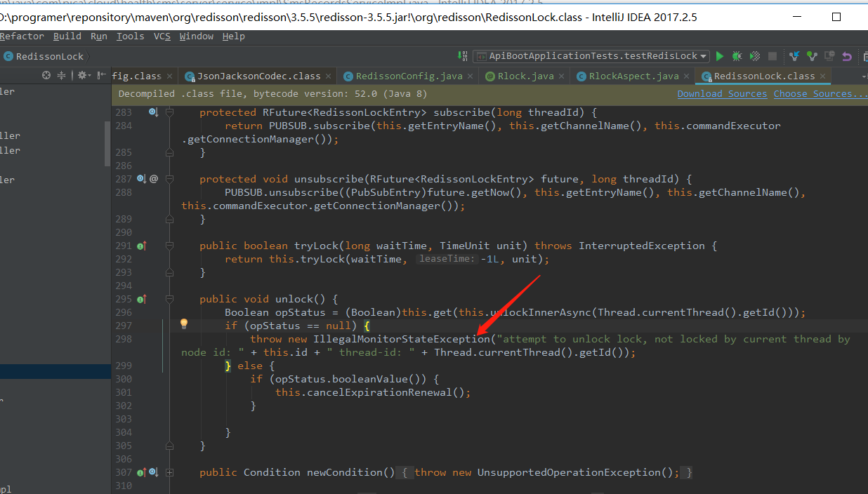Click gutter implements icon at line 307
This screenshot has height=494, width=868.
click(142, 472)
